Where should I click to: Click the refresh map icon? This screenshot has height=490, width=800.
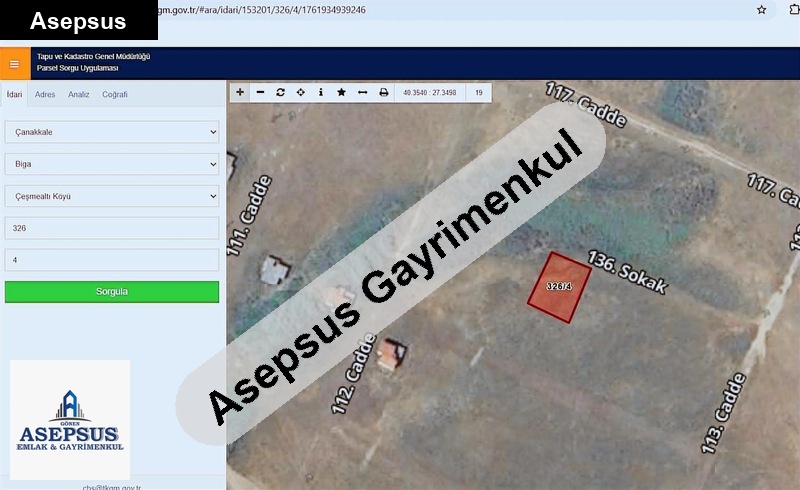coord(280,92)
